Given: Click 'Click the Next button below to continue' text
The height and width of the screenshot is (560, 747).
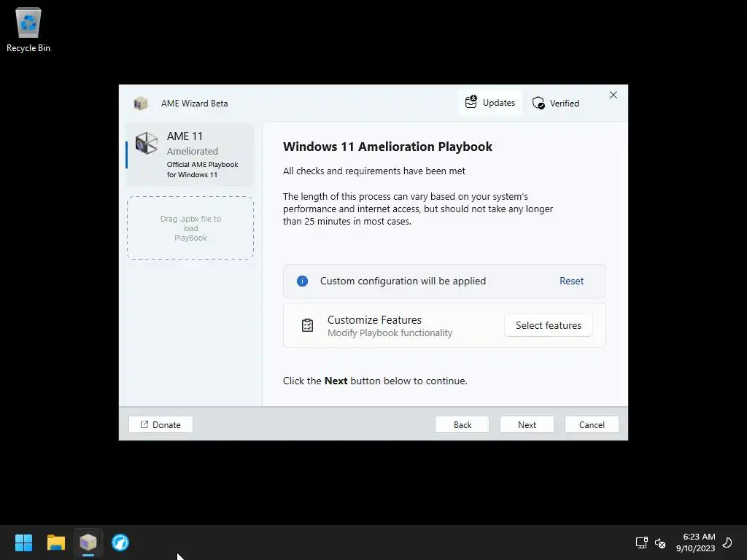Looking at the screenshot, I should [x=375, y=381].
